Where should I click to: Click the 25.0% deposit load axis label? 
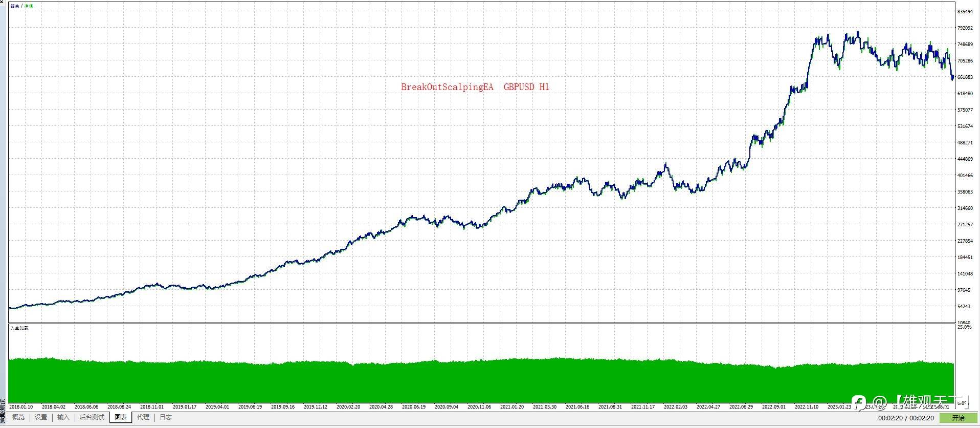click(964, 327)
